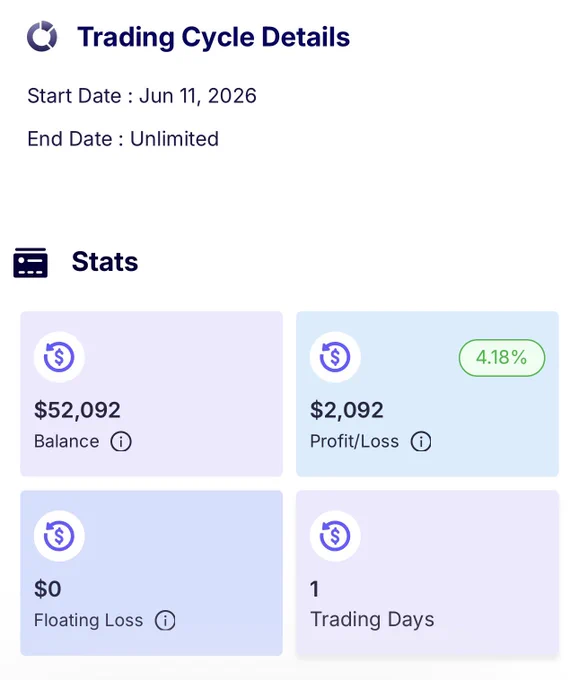
Task: Click the Stats section heading
Action: click(x=105, y=262)
